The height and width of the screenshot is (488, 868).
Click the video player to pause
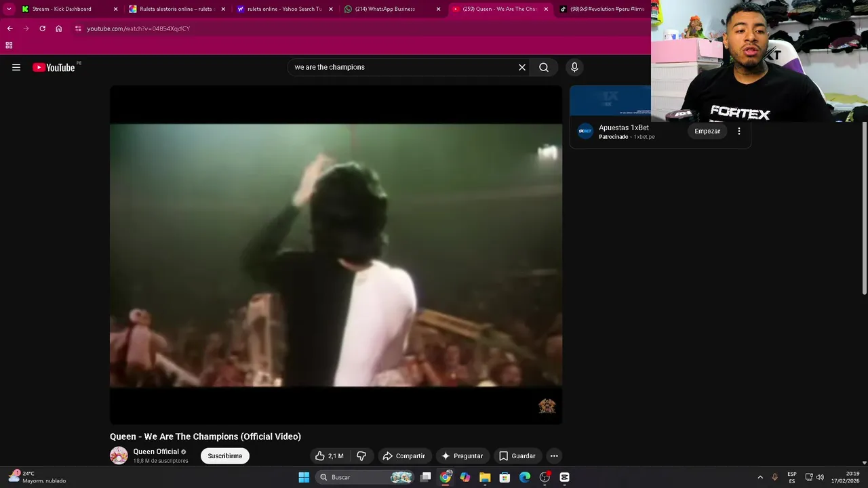336,255
